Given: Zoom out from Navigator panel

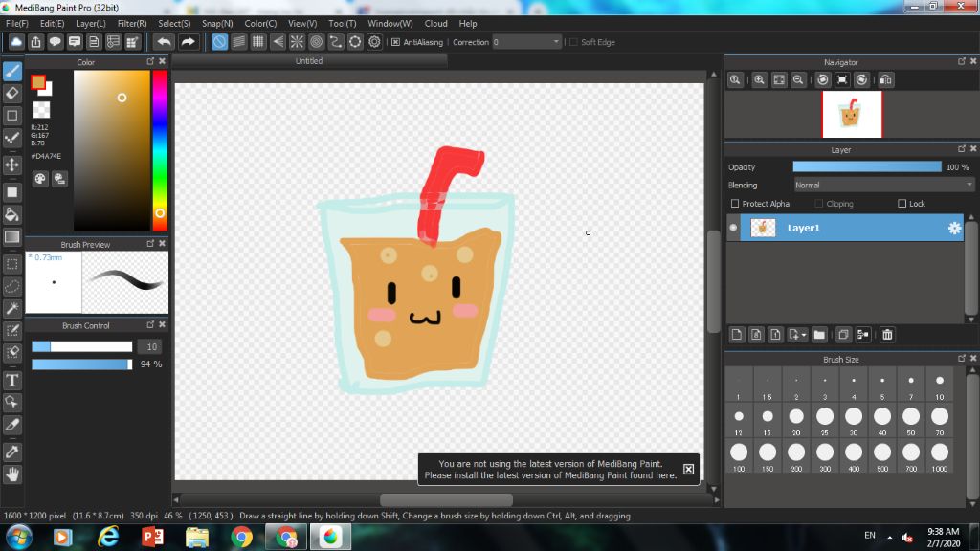Looking at the screenshot, I should click(798, 80).
